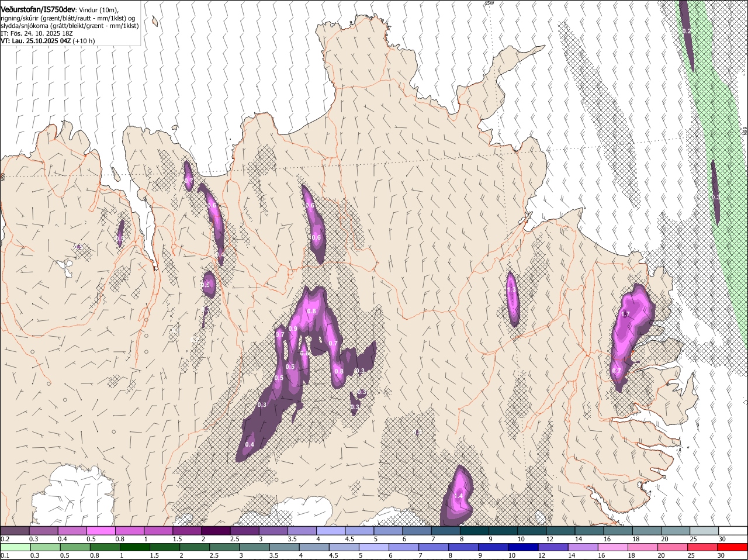This screenshot has height=560, width=748.
Task: Click the '(+10 h)' forecast offset text
Action: 84,42
